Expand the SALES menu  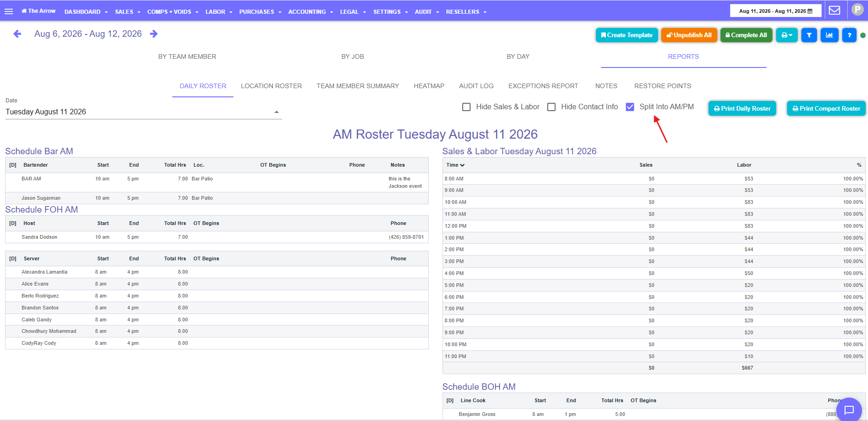pyautogui.click(x=128, y=12)
